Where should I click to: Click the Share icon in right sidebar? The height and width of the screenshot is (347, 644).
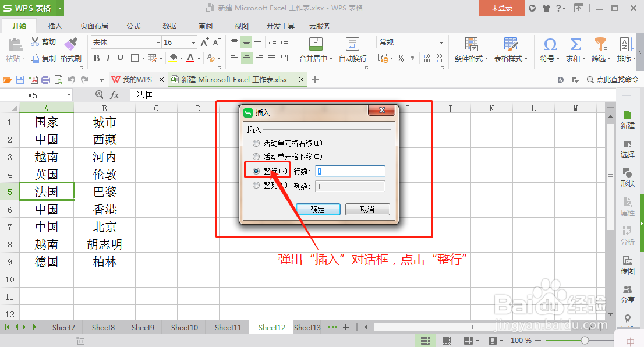[627, 290]
